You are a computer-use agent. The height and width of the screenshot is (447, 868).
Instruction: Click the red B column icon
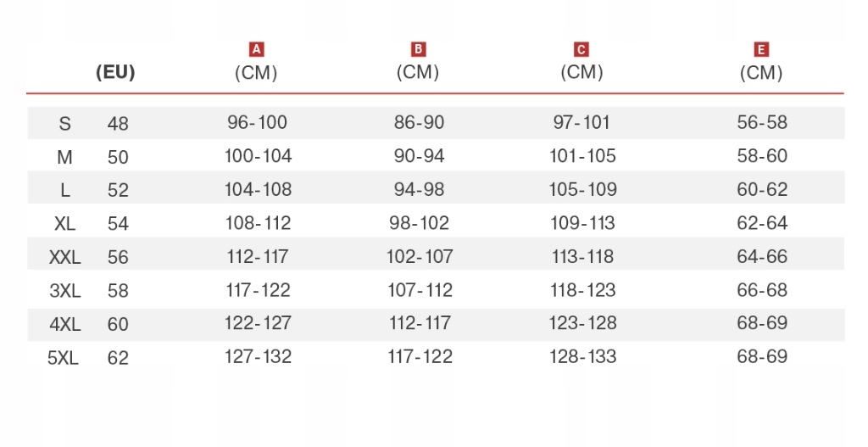(418, 49)
